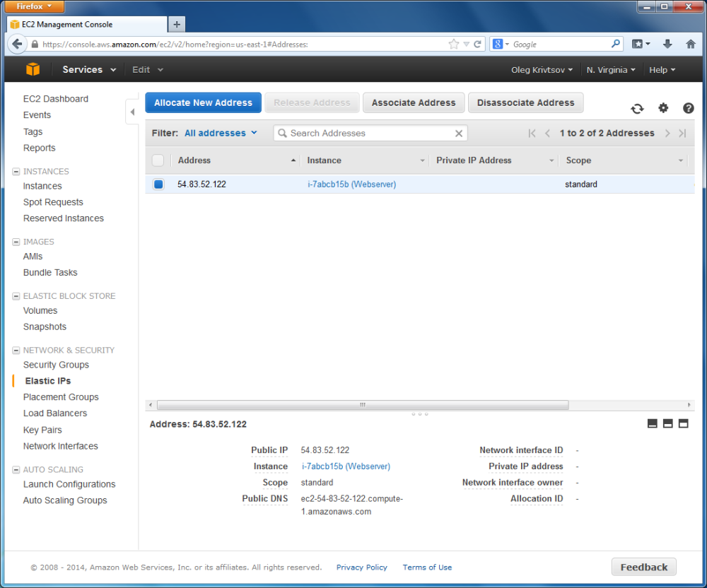Open EC2 Dashboard in the sidebar
This screenshot has height=588, width=707.
point(55,99)
